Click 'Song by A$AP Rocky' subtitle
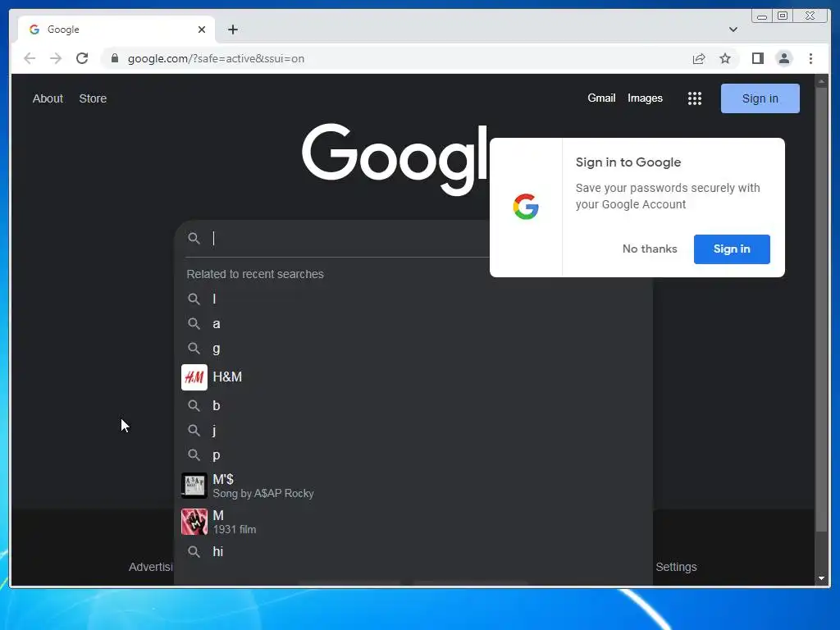The width and height of the screenshot is (840, 630). [263, 493]
